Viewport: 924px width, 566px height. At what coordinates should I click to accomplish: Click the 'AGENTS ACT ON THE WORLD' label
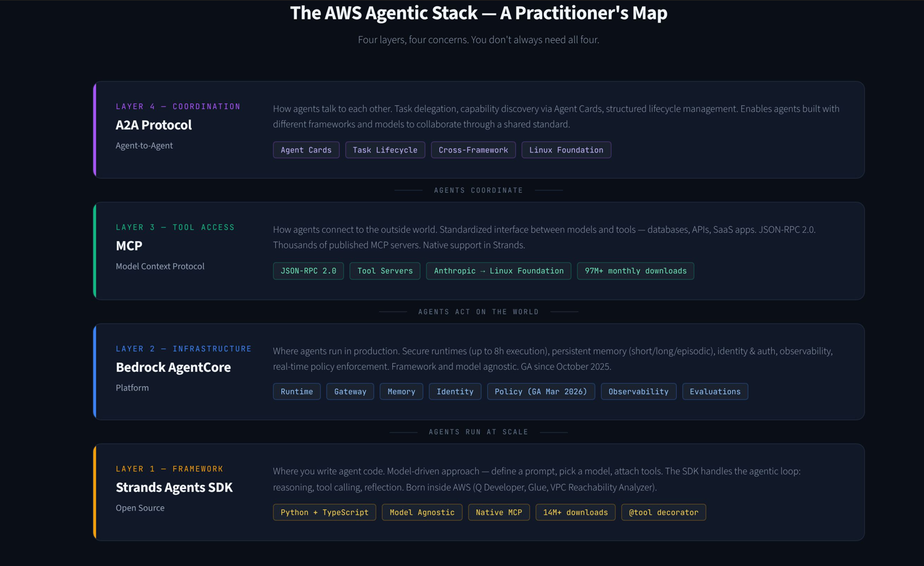click(x=479, y=312)
